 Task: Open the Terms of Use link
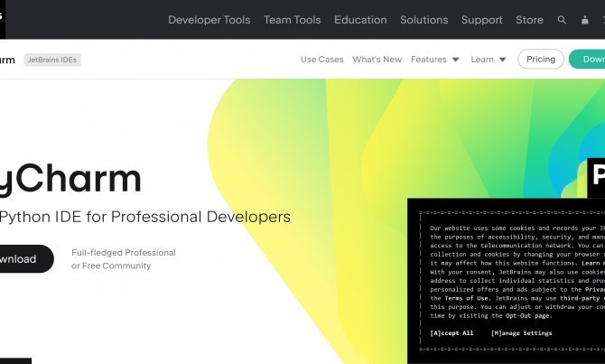coord(467,298)
